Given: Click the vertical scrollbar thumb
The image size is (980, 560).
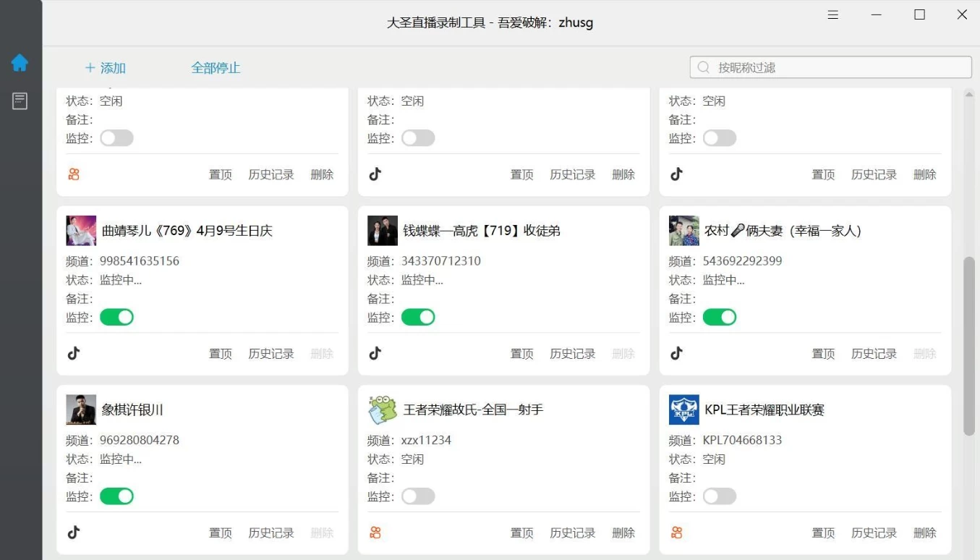Looking at the screenshot, I should pyautogui.click(x=969, y=346).
